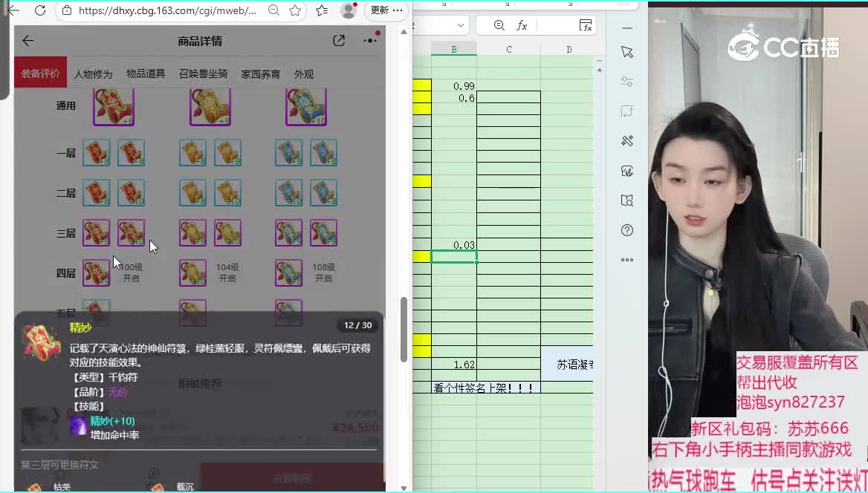Refresh the browser page

click(40, 10)
